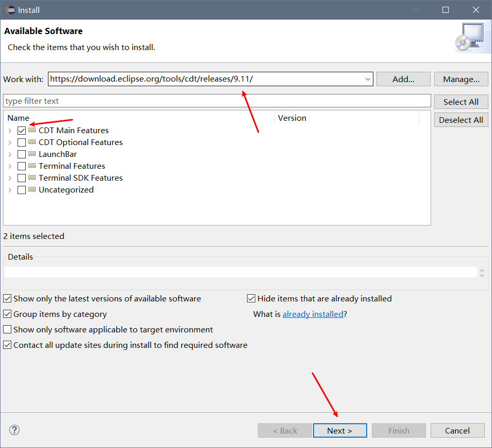Click the Uncategorized category icon
This screenshot has height=448, width=492.
click(32, 189)
